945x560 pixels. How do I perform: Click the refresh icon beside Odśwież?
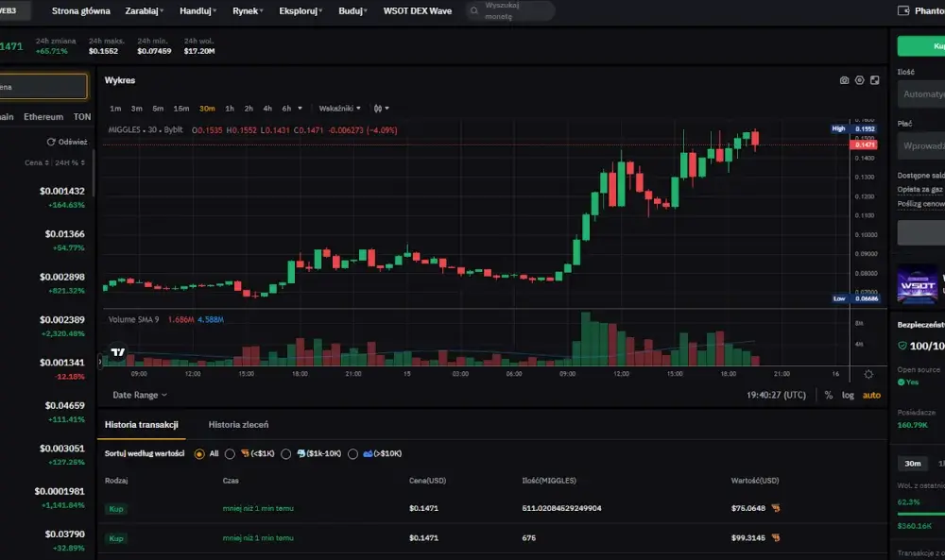51,142
